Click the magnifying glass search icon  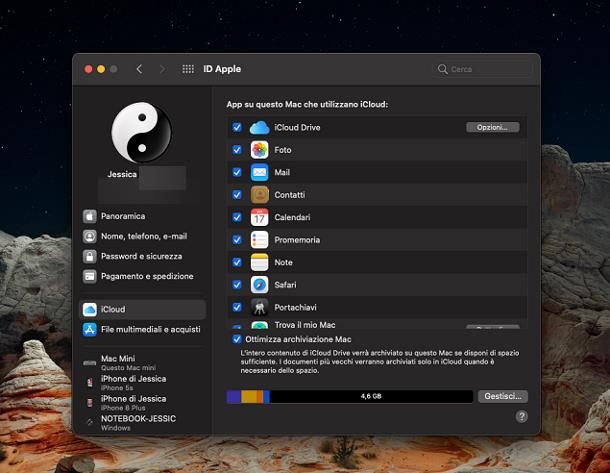point(442,69)
